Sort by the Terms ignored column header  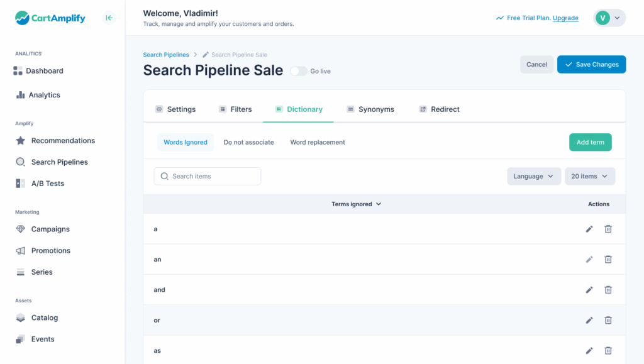click(356, 204)
